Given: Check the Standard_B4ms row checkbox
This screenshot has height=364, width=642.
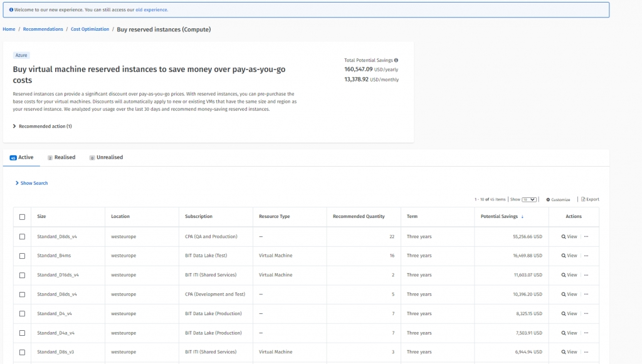Looking at the screenshot, I should point(23,256).
